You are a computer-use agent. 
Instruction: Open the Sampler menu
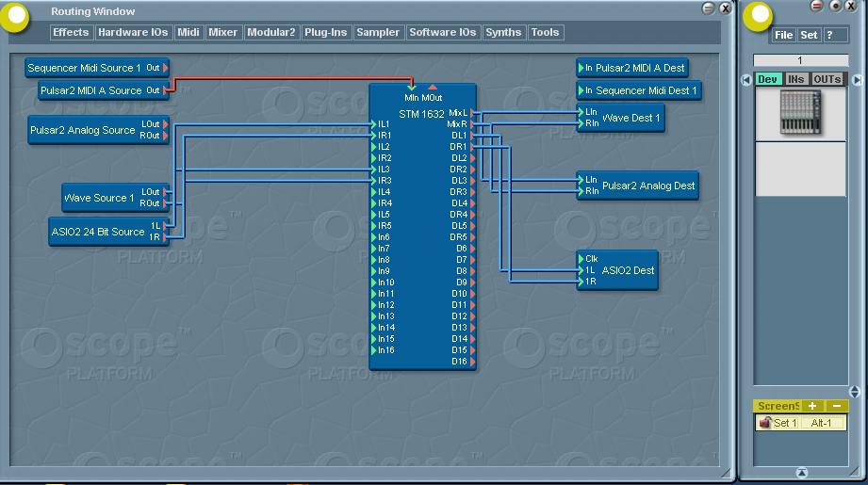378,32
